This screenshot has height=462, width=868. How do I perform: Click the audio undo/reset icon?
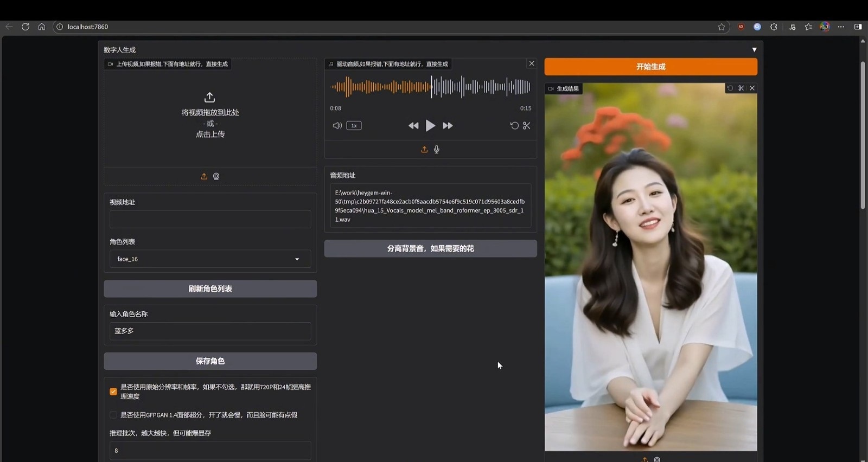514,126
